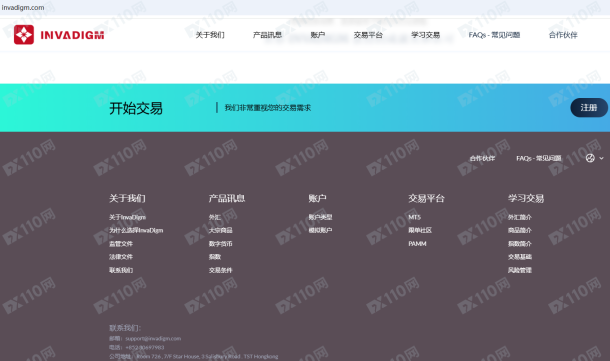Click the 指数 footer link
Screen dimensions: 610x361
tap(215, 257)
